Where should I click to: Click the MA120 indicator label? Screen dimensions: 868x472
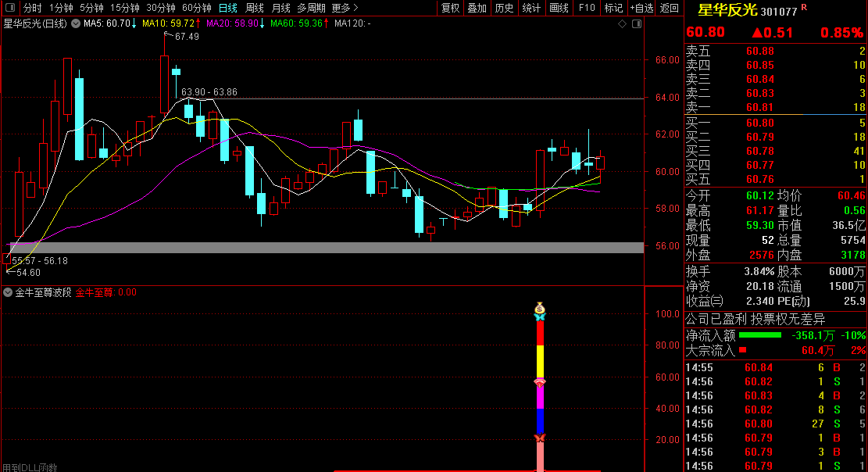(352, 23)
